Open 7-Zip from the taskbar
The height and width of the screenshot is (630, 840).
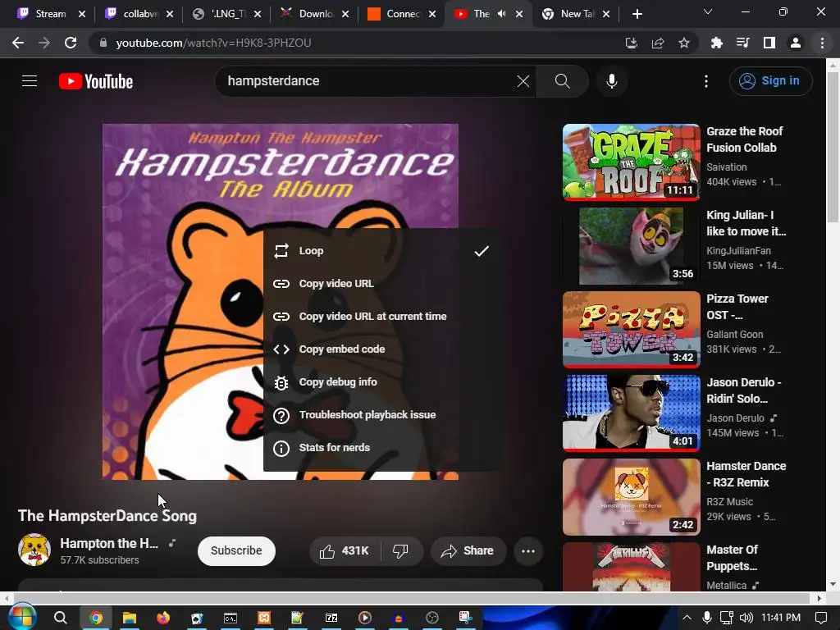pyautogui.click(x=331, y=618)
